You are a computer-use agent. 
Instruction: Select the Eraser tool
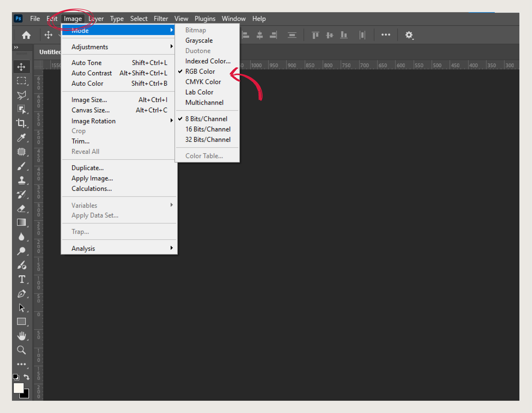21,208
